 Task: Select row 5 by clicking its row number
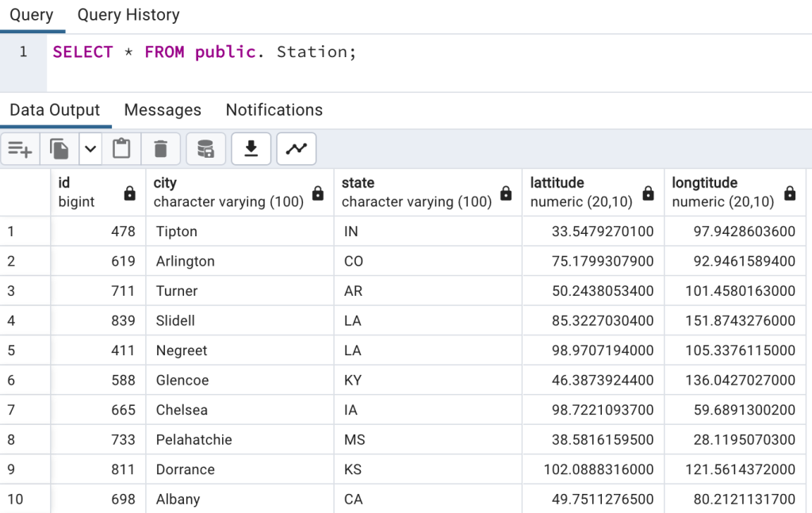click(23, 350)
